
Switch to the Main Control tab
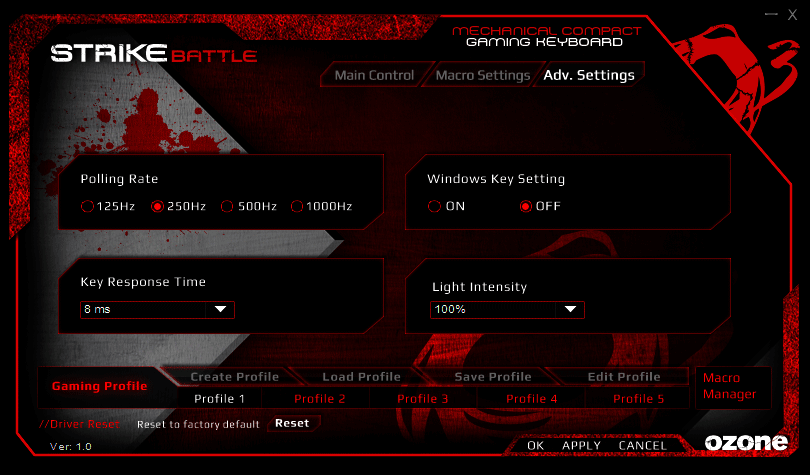pos(375,75)
